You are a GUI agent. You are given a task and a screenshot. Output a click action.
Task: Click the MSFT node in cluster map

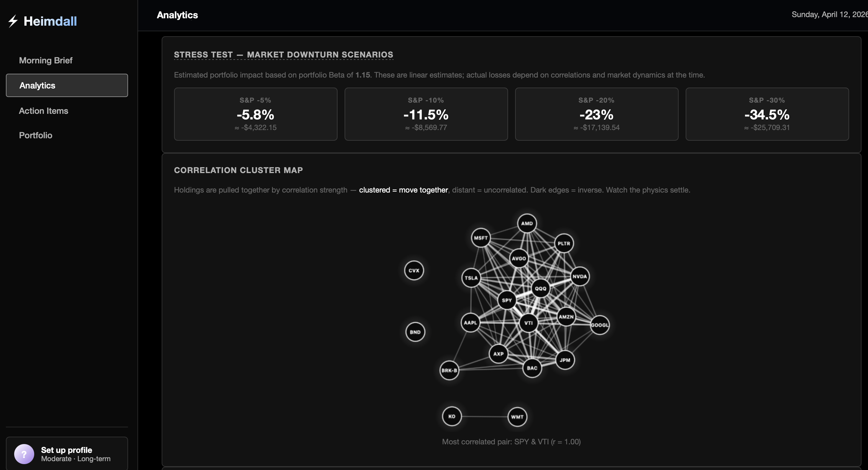point(481,238)
